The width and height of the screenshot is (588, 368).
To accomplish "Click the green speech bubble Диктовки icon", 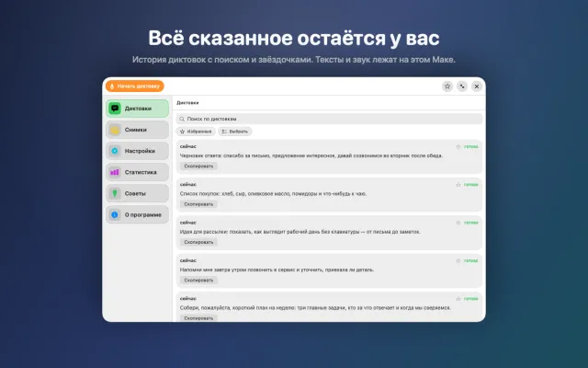I will pyautogui.click(x=115, y=109).
